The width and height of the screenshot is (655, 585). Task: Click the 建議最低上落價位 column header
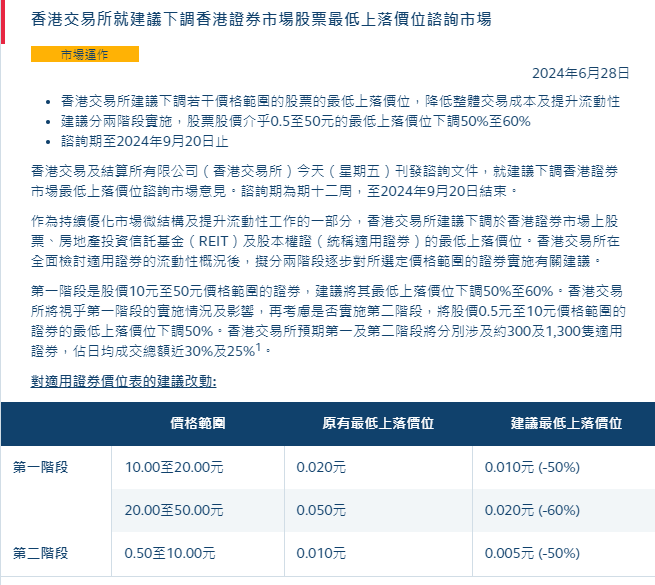pyautogui.click(x=566, y=423)
